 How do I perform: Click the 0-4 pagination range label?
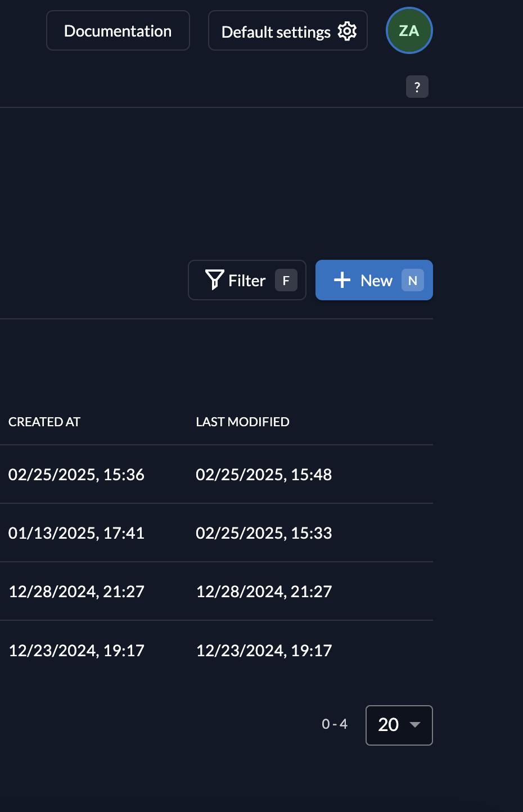[335, 724]
